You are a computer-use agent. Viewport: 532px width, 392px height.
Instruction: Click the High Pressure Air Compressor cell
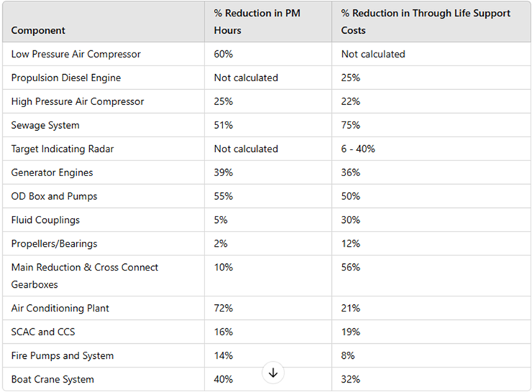pos(77,101)
